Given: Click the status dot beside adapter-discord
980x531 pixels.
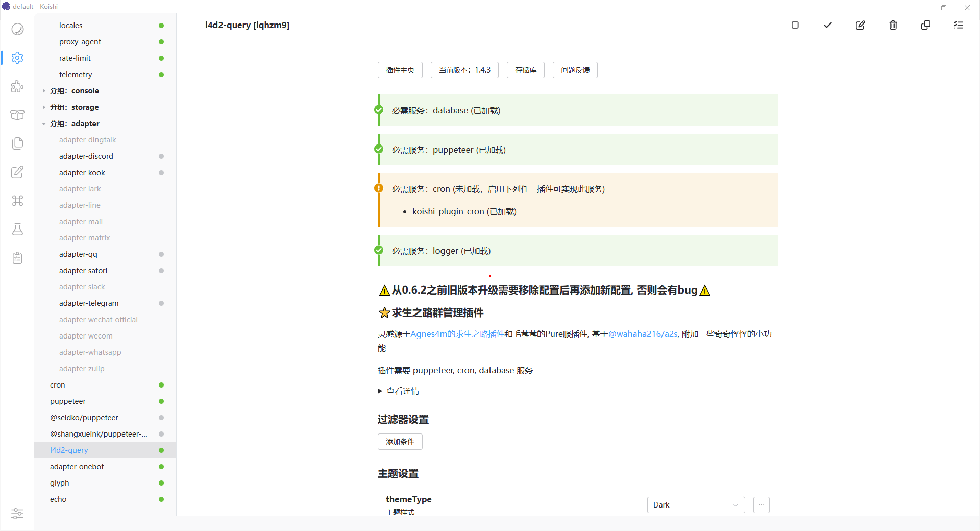Looking at the screenshot, I should 161,156.
